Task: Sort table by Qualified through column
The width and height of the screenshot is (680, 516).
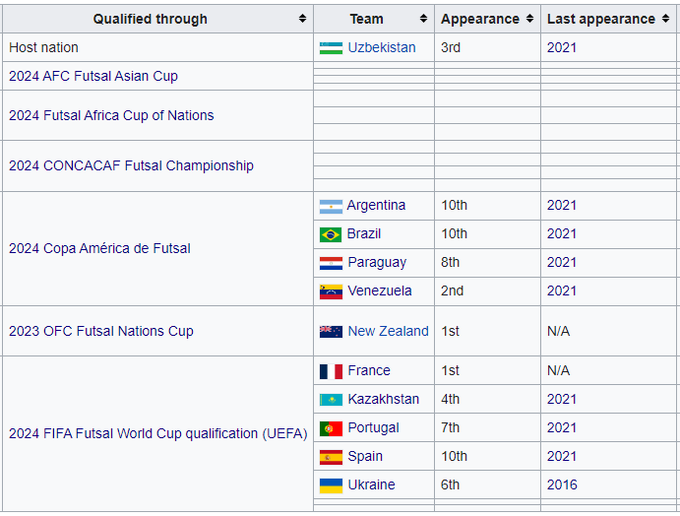Action: [x=302, y=19]
